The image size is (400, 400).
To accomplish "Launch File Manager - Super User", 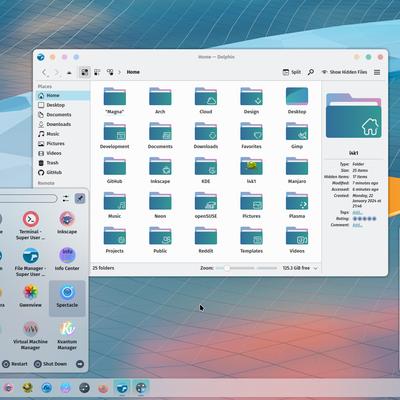I will point(31,262).
